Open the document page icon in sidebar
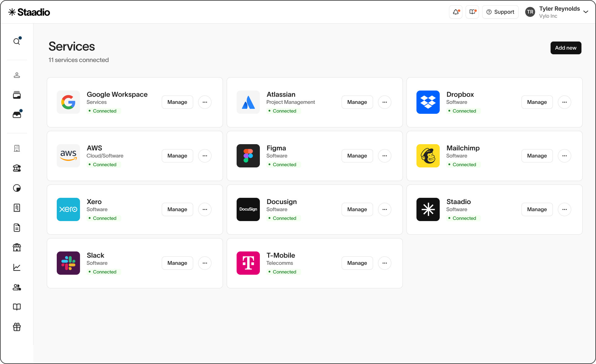596x364 pixels. tap(17, 228)
